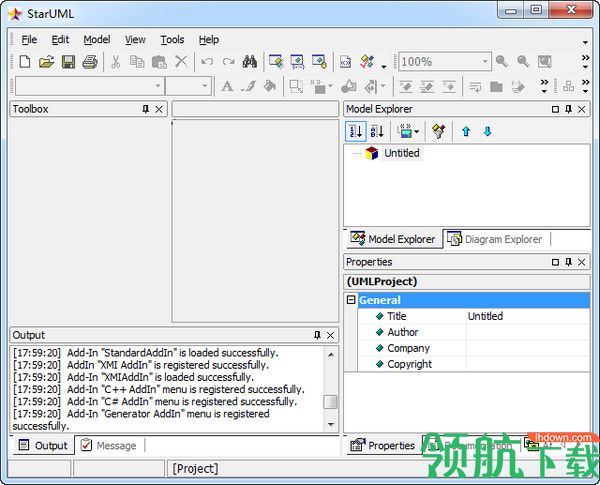600x485 pixels.
Task: Click the Move Down arrow in Model Explorer
Action: coord(487,131)
